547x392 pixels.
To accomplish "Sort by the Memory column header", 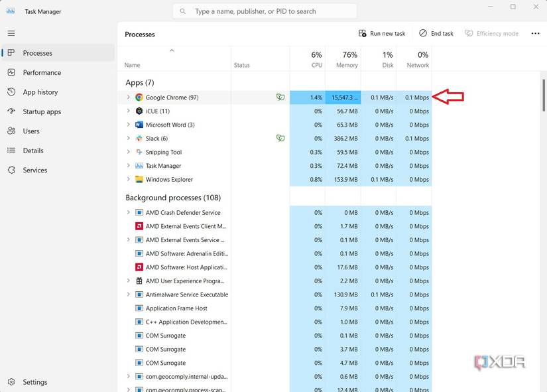I will pos(343,58).
